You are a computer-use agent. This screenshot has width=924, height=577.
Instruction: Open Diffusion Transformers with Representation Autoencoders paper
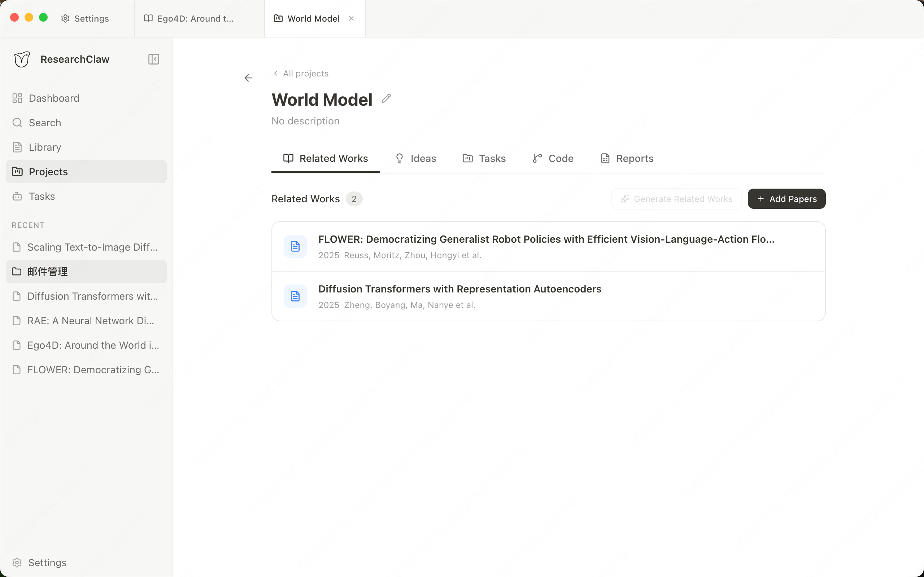tap(459, 289)
